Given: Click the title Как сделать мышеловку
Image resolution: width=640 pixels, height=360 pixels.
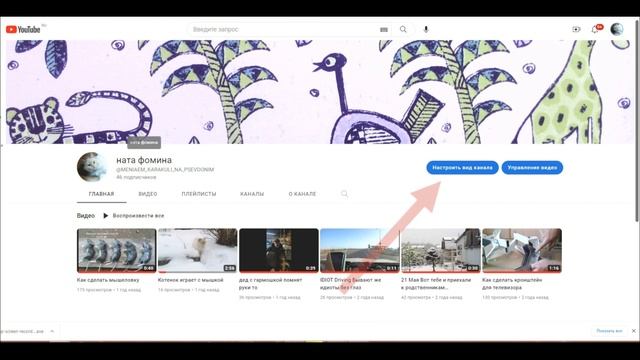Looking at the screenshot, I should tap(108, 280).
